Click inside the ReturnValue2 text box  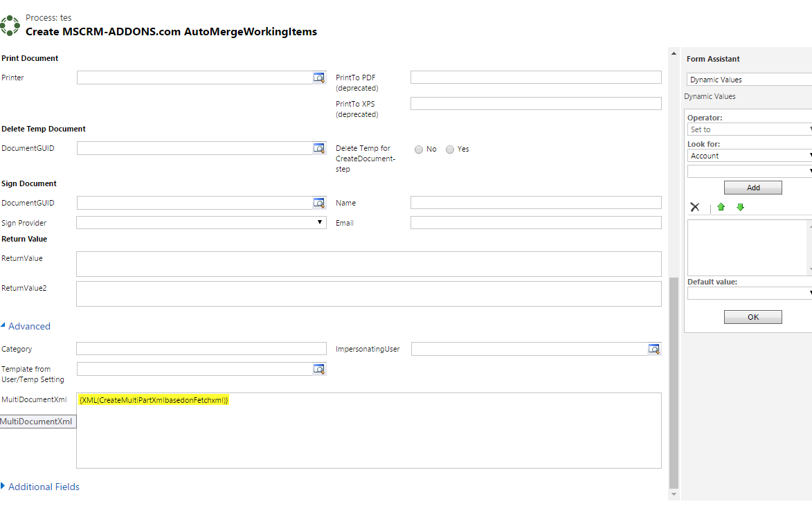(x=369, y=293)
